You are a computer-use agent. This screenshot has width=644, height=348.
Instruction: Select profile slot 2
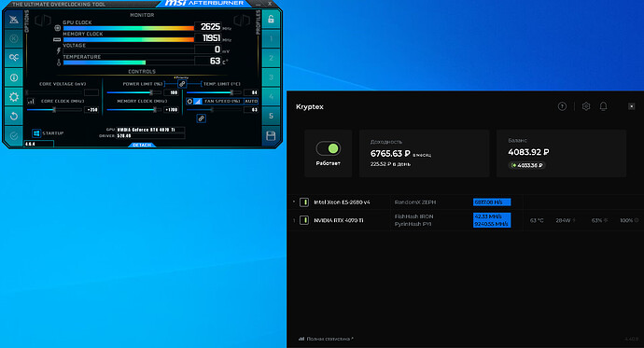point(271,58)
